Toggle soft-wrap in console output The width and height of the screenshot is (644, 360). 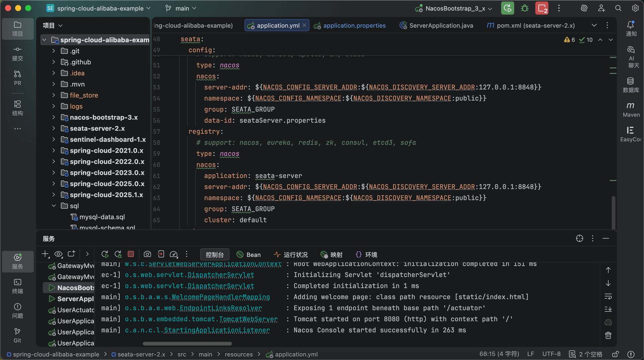pyautogui.click(x=608, y=296)
